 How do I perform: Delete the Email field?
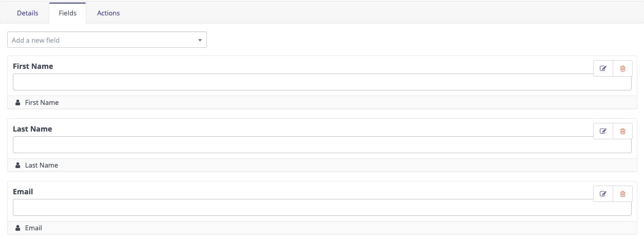pos(622,194)
